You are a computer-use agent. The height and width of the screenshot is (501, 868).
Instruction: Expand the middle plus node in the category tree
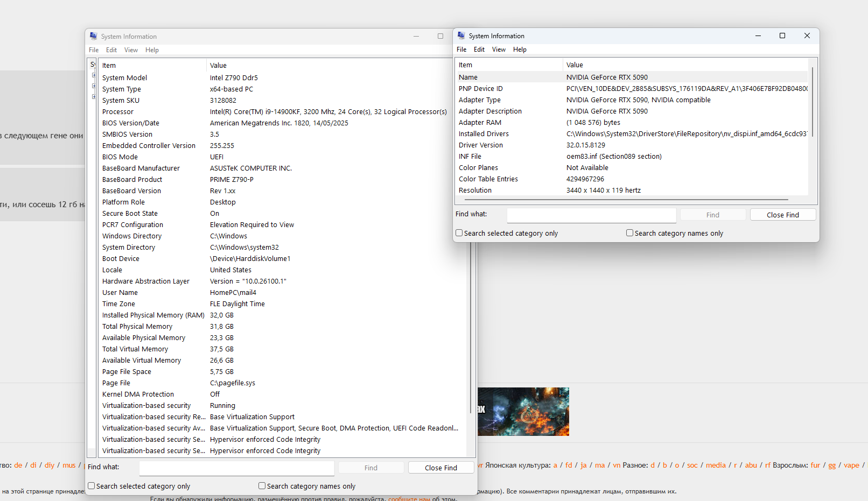click(94, 86)
